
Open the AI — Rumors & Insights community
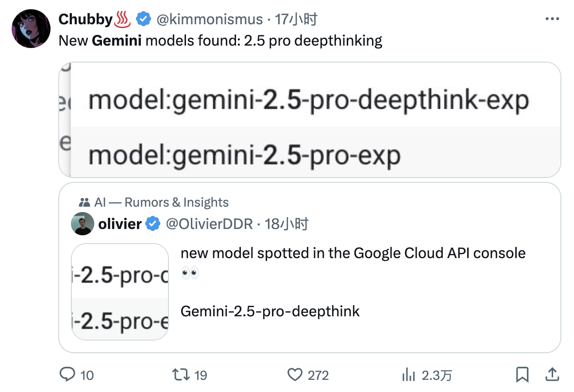point(154,202)
